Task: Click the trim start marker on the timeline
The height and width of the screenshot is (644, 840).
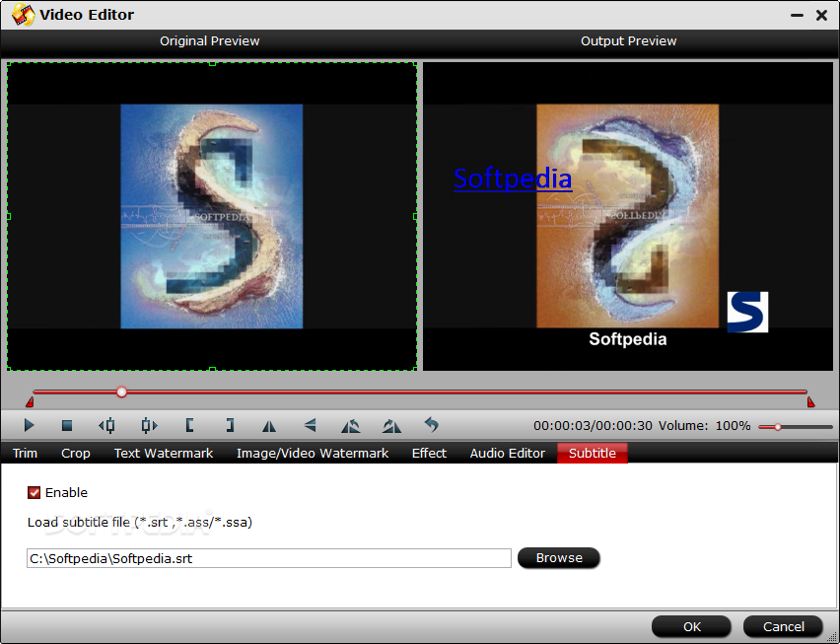Action: (30, 401)
